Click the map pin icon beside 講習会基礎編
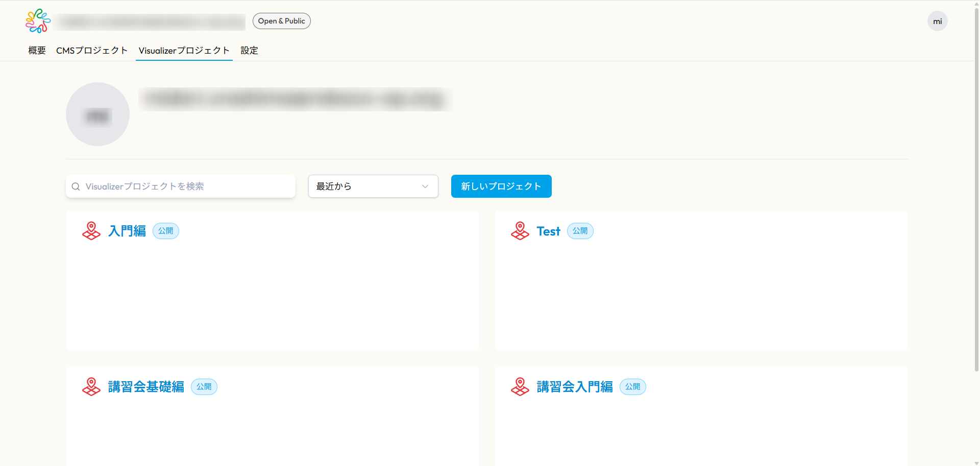Screen dimensions: 980x466 [91, 387]
